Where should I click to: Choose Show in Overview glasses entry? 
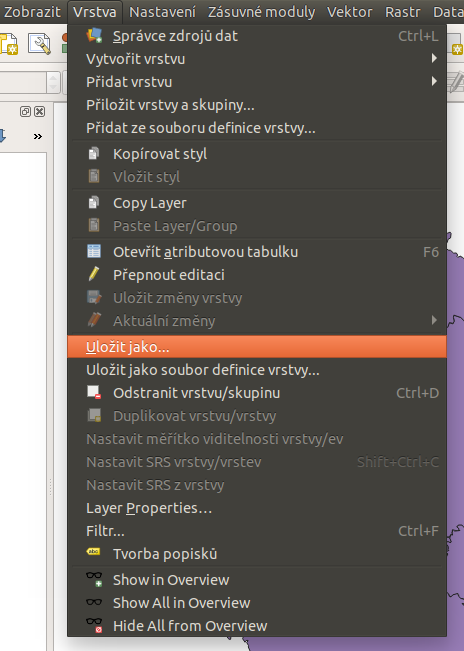pyautogui.click(x=257, y=580)
